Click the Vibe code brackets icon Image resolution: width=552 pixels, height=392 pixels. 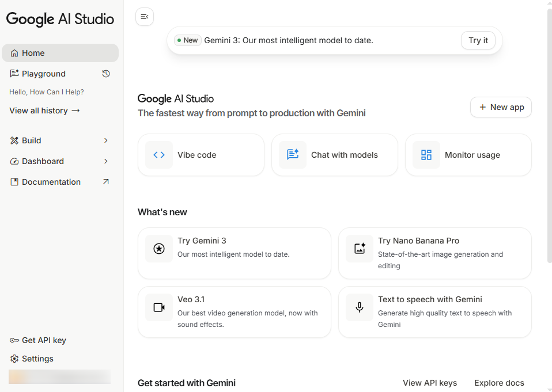click(x=159, y=155)
